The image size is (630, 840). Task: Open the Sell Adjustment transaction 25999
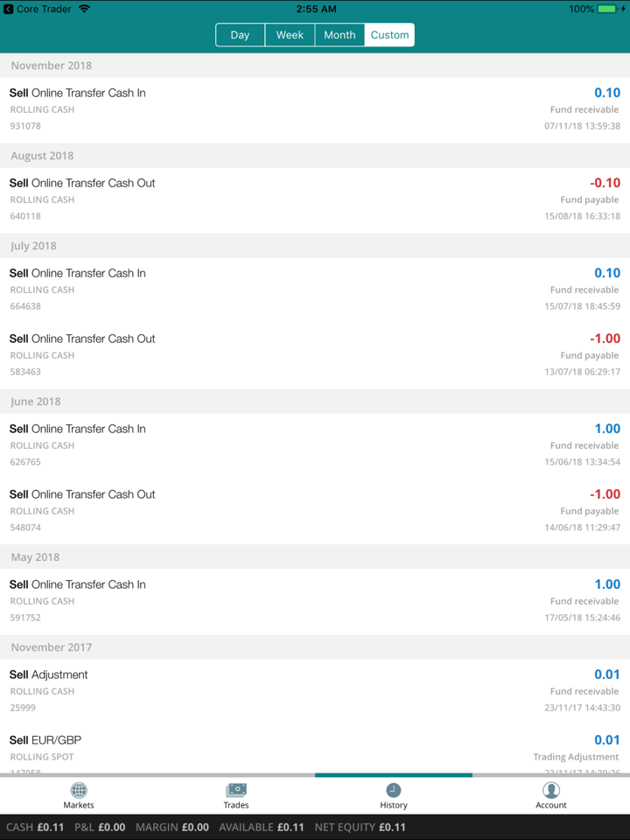pyautogui.click(x=315, y=691)
